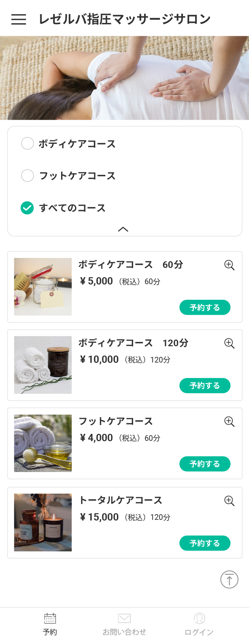Image resolution: width=249 pixels, height=644 pixels.
Task: Reserve the ボディケアコース 120分 course
Action: (x=205, y=385)
